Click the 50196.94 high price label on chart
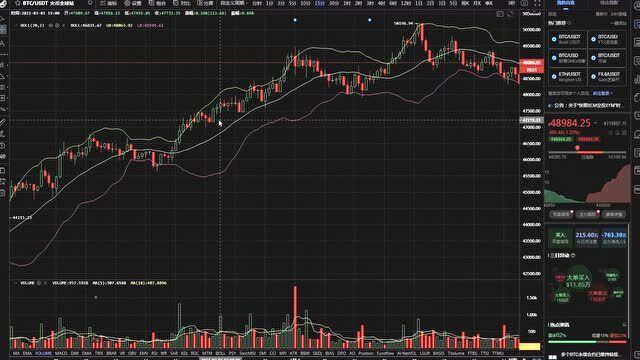 tap(403, 23)
